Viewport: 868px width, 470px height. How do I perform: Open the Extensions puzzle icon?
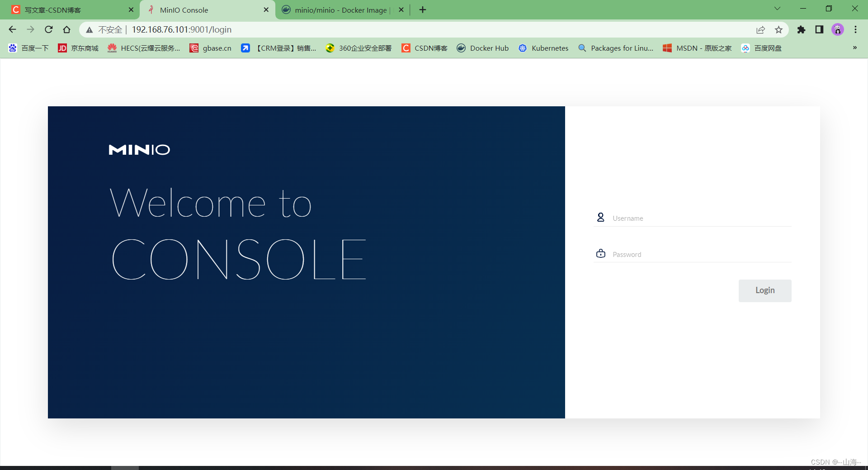801,29
